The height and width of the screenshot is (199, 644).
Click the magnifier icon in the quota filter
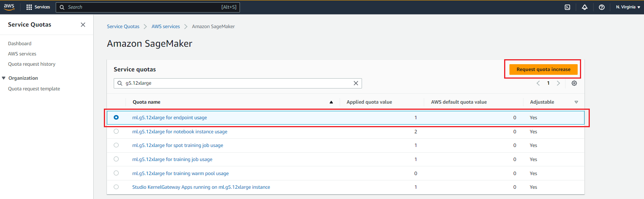point(120,83)
